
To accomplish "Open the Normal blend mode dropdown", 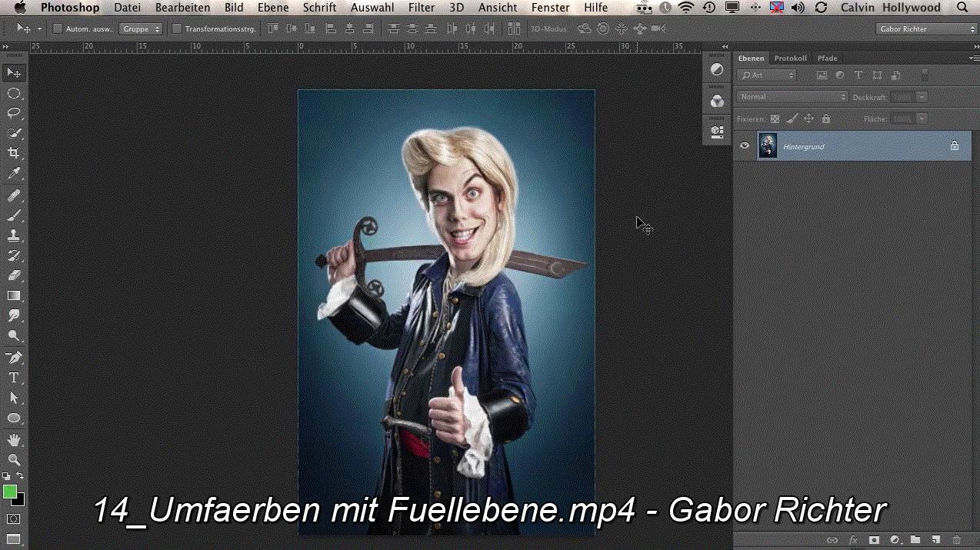I will 792,97.
